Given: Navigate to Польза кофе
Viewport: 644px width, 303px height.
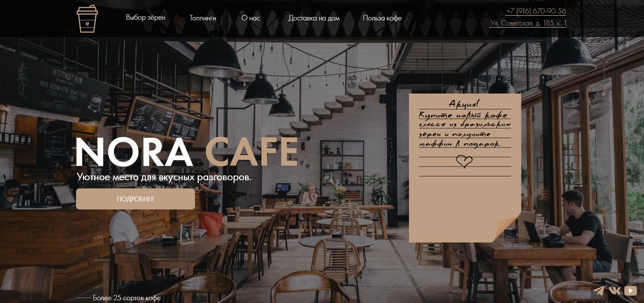Looking at the screenshot, I should click(x=382, y=18).
